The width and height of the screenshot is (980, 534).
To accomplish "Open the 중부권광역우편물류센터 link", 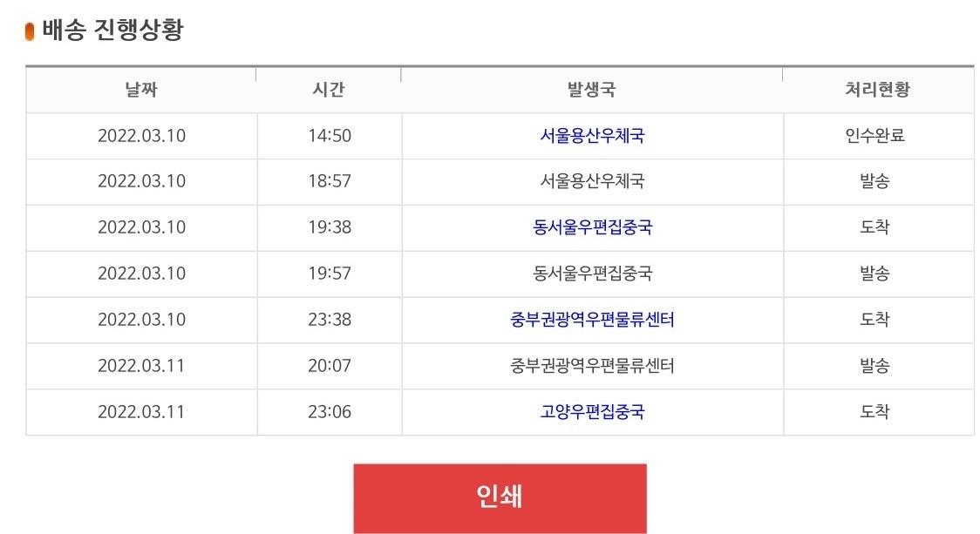I will click(x=592, y=319).
